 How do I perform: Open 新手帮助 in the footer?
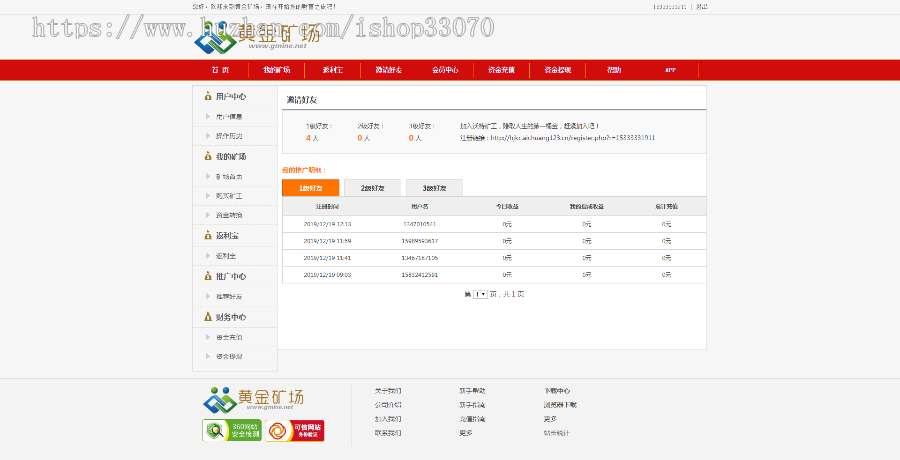click(x=472, y=391)
